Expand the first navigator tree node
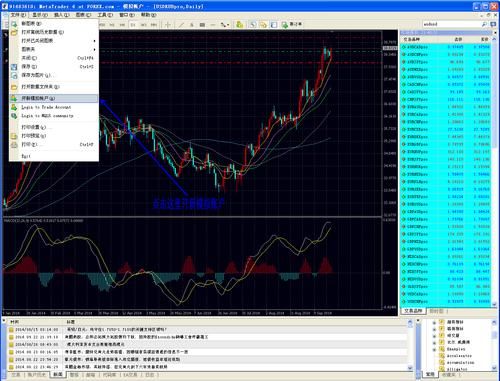This screenshot has width=500, height=381. pos(434,322)
